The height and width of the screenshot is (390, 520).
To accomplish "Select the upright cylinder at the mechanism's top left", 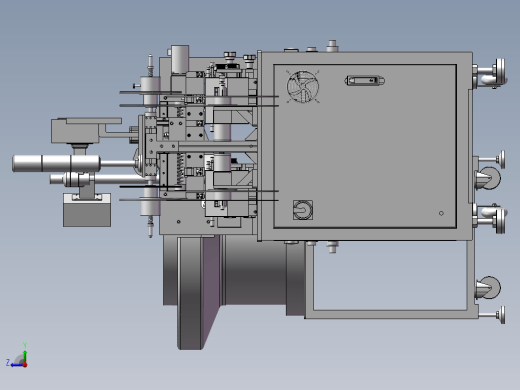I will tap(180, 59).
